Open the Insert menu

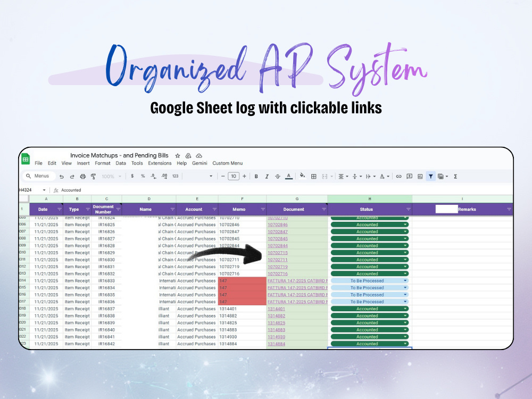83,163
